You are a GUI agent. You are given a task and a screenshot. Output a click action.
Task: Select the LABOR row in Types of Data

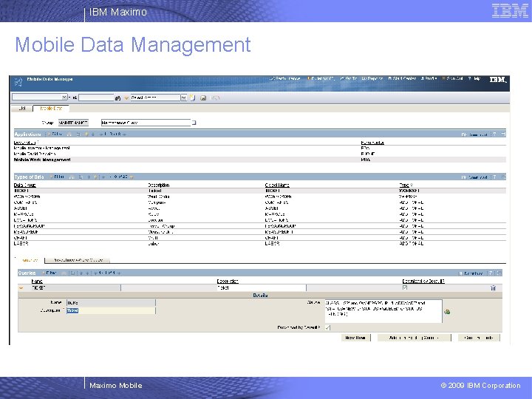tap(259, 243)
